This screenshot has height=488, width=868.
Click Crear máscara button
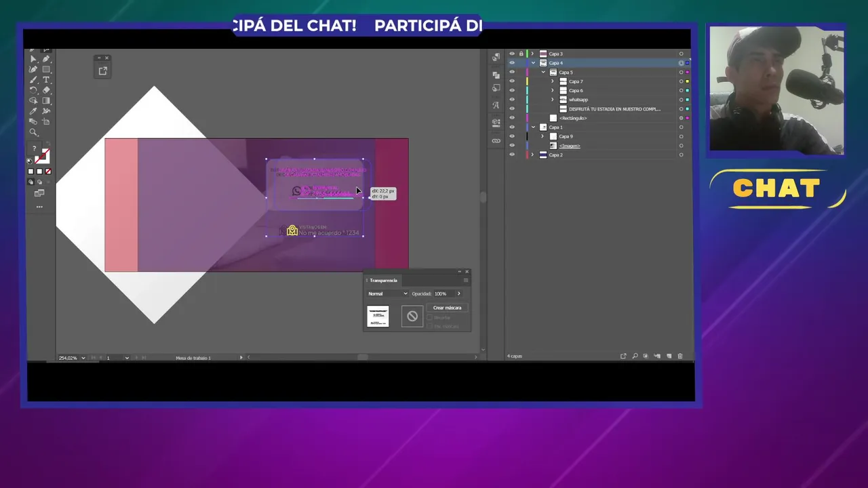448,308
